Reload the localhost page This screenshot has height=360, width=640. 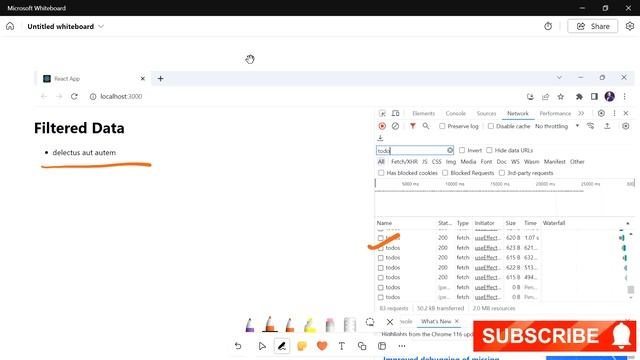coord(74,97)
